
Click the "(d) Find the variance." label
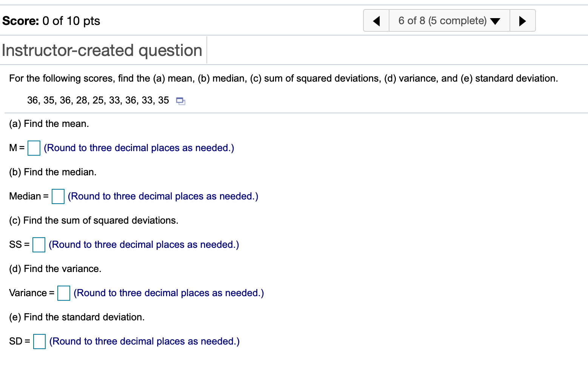55,269
